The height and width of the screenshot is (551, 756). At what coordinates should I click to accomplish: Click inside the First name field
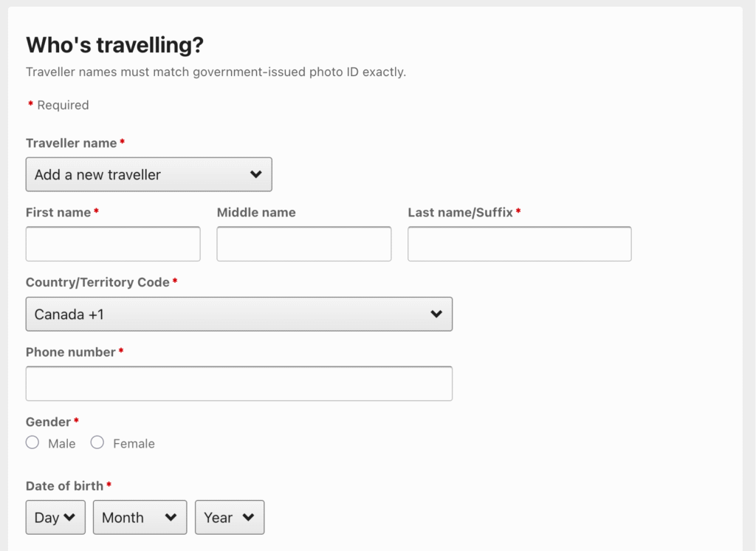[112, 244]
